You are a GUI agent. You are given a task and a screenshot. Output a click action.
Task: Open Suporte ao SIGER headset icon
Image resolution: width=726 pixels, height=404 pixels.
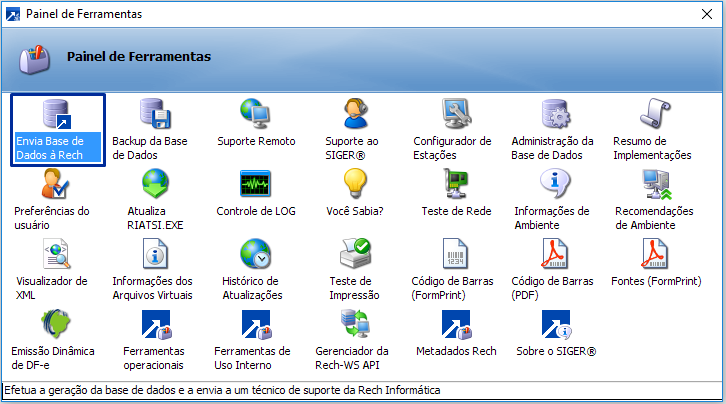click(x=355, y=114)
